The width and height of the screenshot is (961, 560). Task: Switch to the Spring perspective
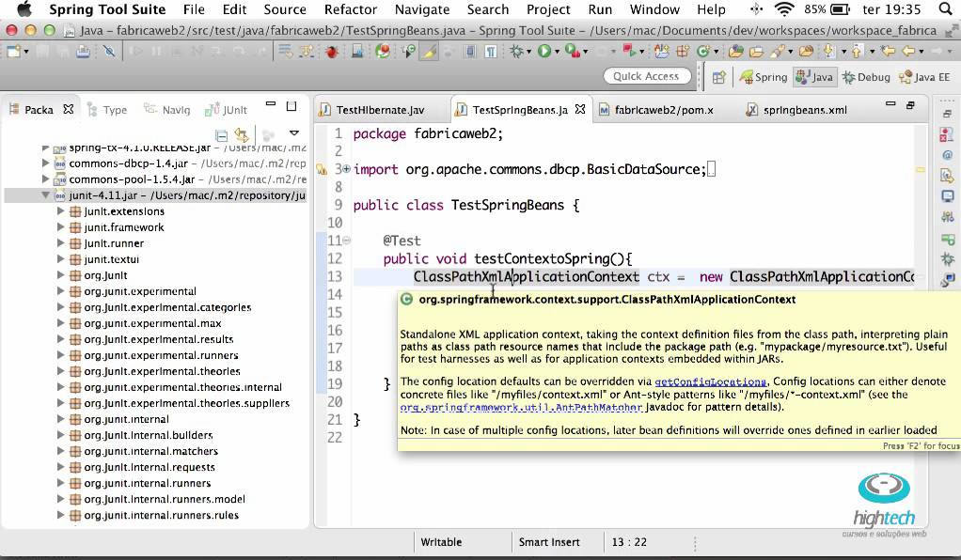[764, 77]
